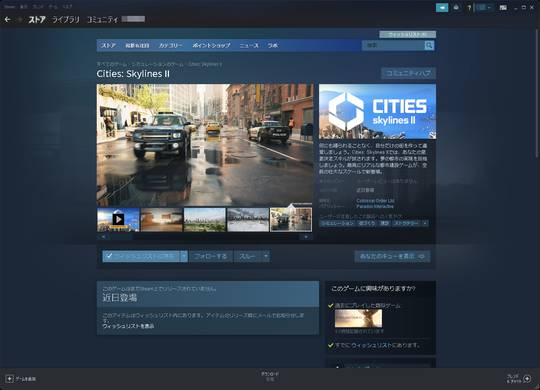540x390 pixels.
Task: Open the Steam announcements megaphone icon
Action: (442, 7)
